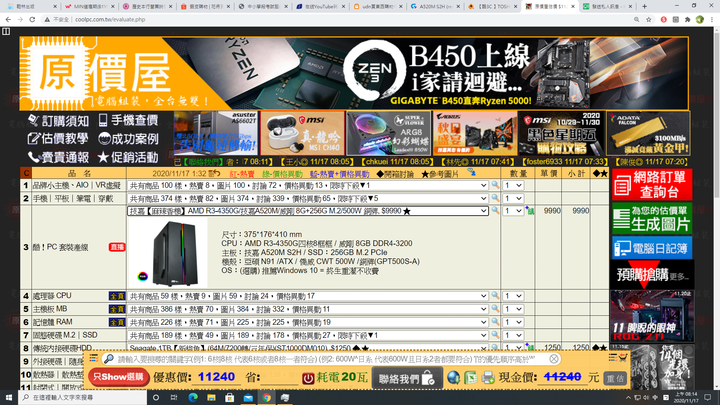Click the magnifier icon in row 2 手機
This screenshot has width=720, height=405.
tap(495, 198)
